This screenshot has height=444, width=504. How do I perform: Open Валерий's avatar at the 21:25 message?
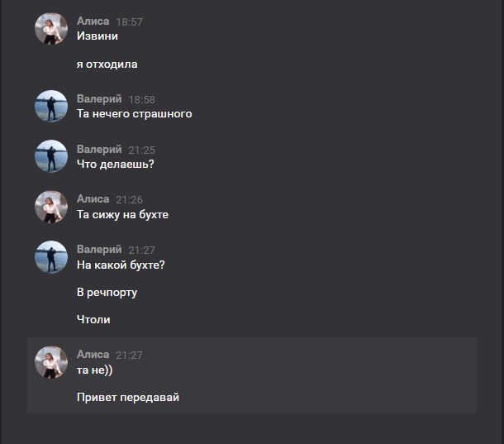(51, 156)
